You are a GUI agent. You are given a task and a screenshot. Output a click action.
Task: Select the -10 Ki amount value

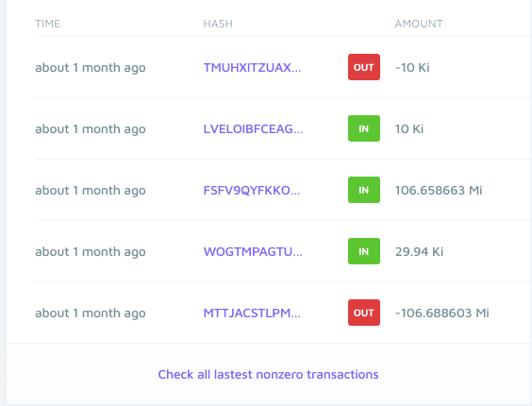[x=412, y=67]
